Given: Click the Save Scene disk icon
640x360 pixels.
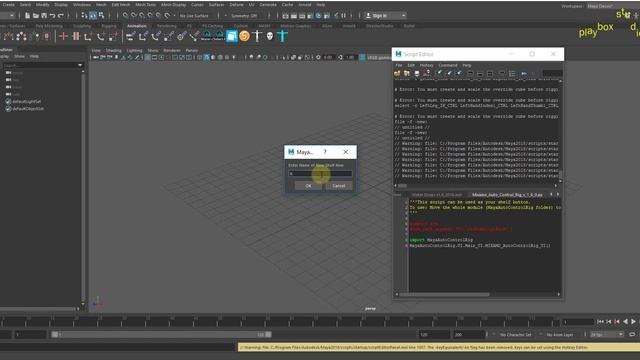Looking at the screenshot, I should pyautogui.click(x=44, y=16).
